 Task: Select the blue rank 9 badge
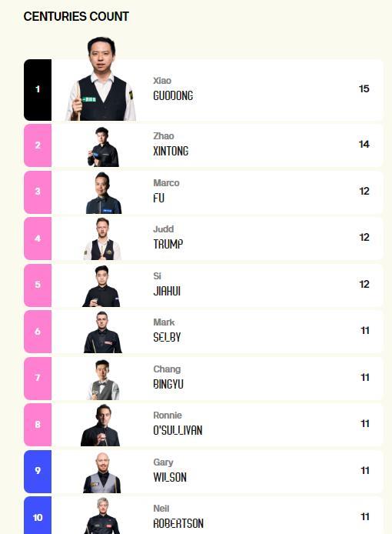38,472
